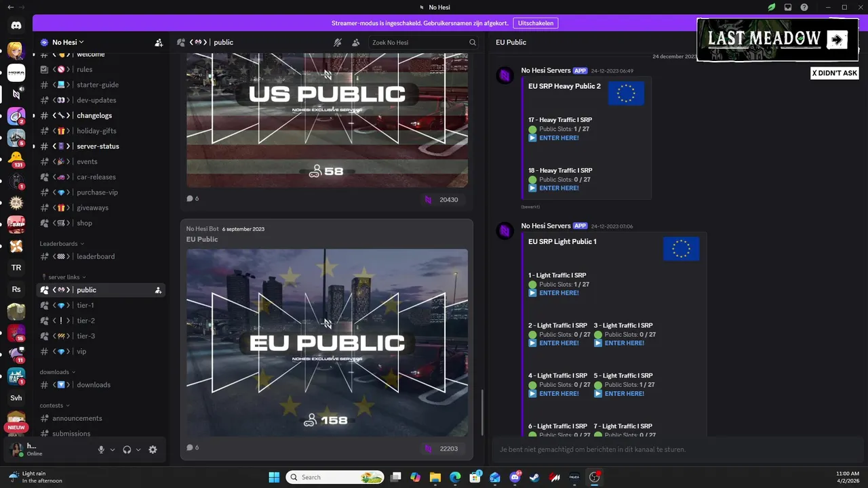
Task: Collapse the Leaderboards category
Action: point(62,243)
